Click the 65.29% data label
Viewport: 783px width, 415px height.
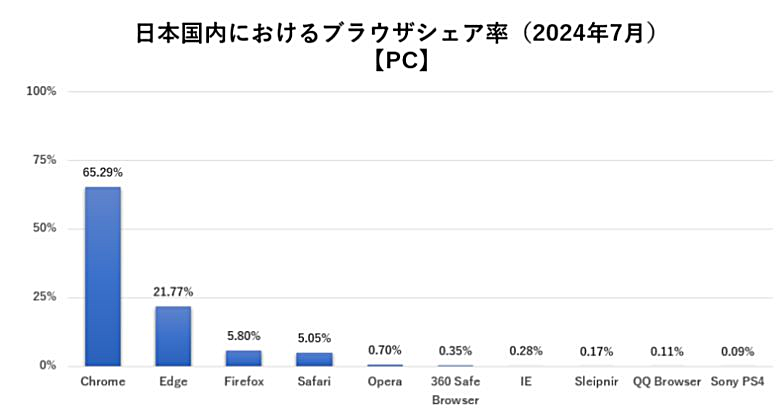102,173
